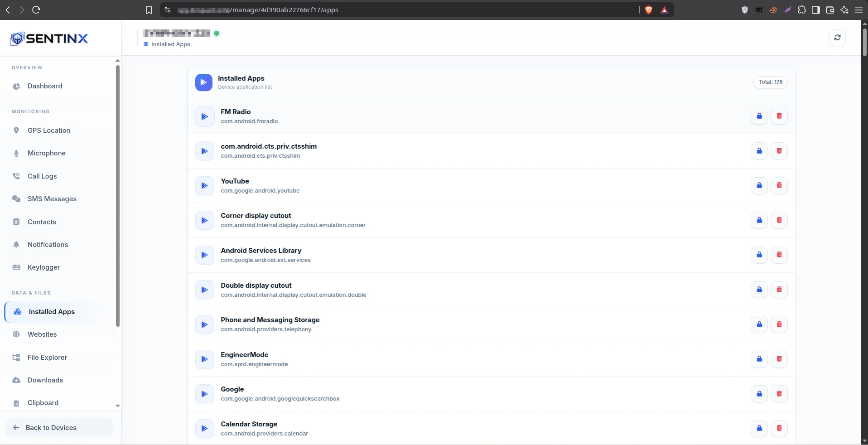Open the Microphone section
The width and height of the screenshot is (868, 445).
[x=57, y=153]
